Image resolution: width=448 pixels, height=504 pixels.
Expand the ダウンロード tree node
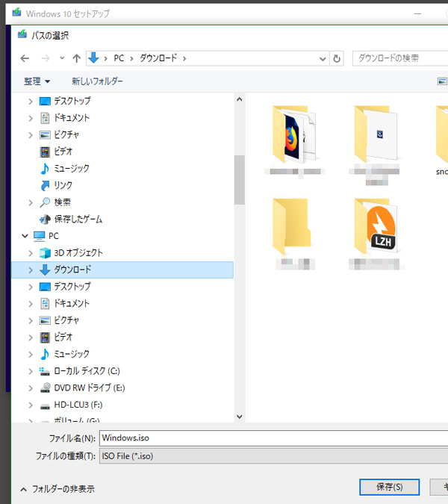(31, 270)
